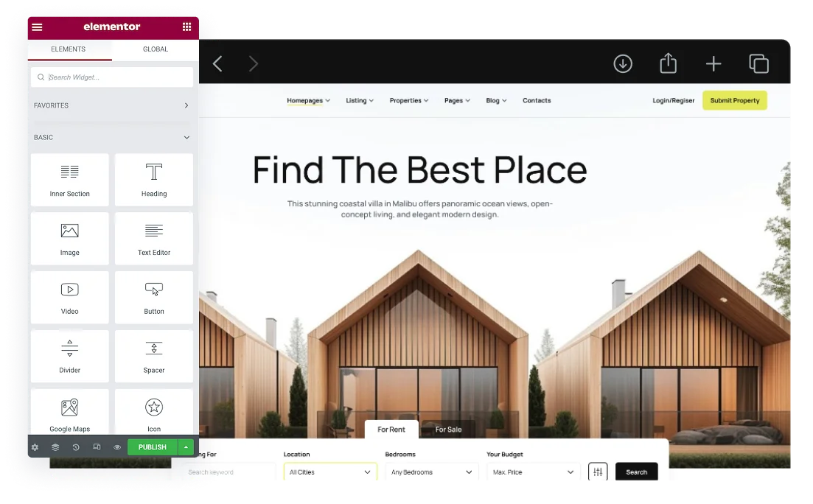Select the Google Maps widget
Image resolution: width=813 pixels, height=504 pixels.
pos(70,414)
